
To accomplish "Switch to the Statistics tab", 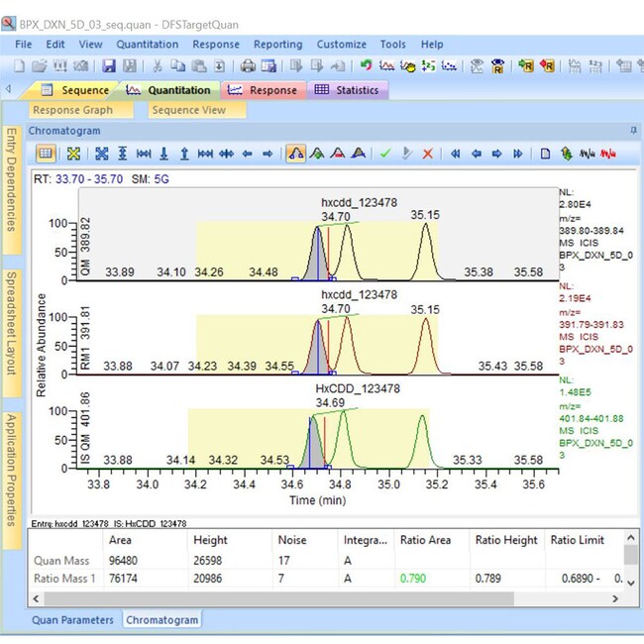I will [x=347, y=90].
